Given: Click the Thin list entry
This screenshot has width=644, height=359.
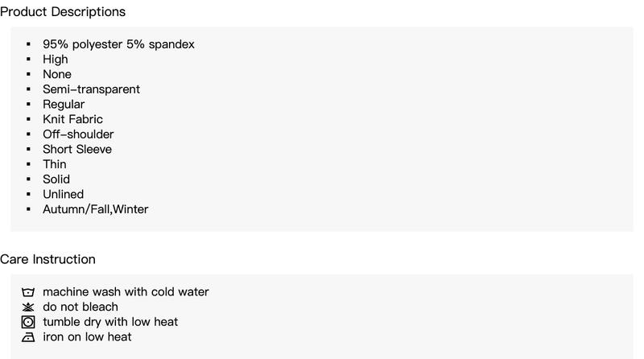Looking at the screenshot, I should (55, 164).
